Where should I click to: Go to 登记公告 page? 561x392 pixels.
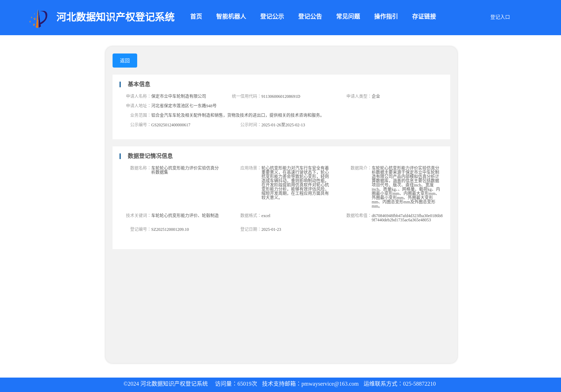[310, 17]
